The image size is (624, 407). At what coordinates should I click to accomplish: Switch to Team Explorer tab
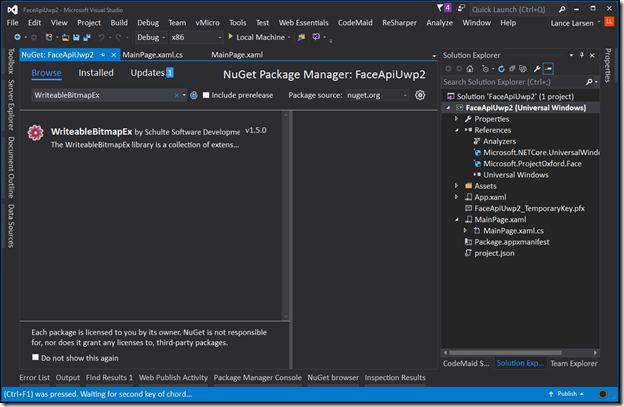tap(573, 363)
